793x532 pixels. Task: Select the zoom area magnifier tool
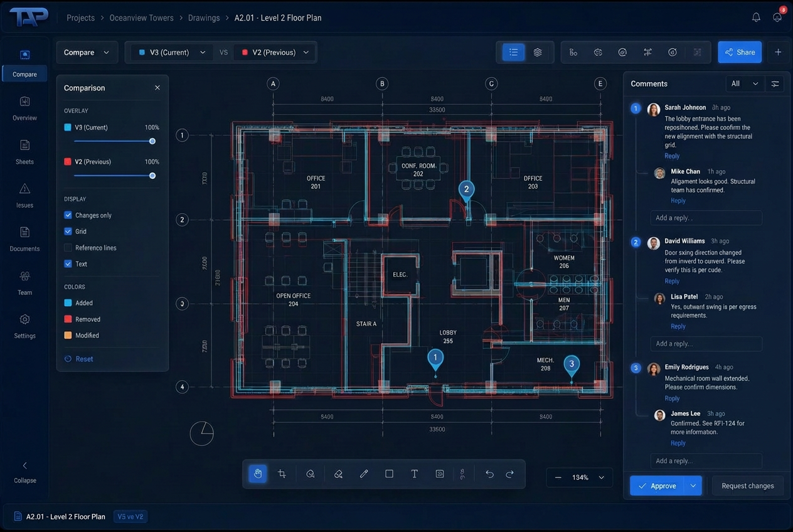[310, 474]
